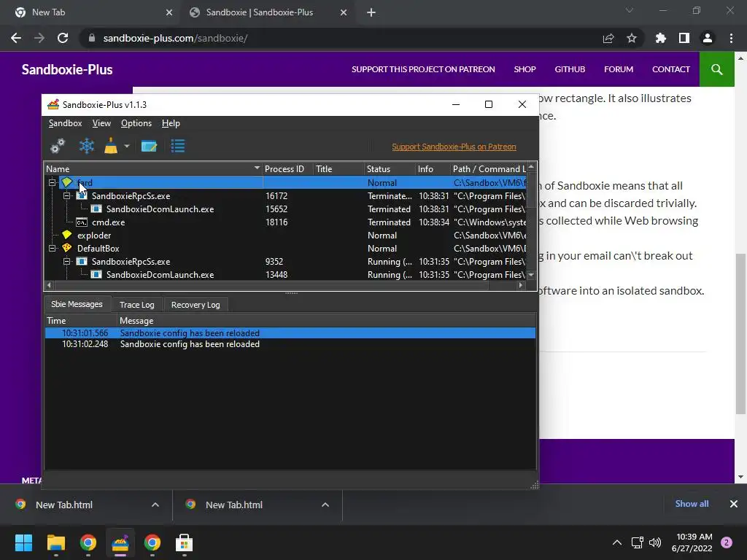Open the SHOP website link
747x560 pixels.
coord(525,69)
